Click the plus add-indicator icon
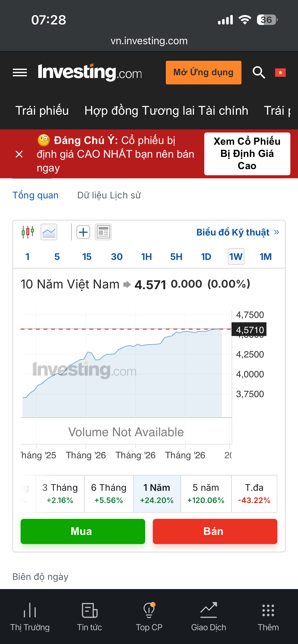 click(83, 232)
